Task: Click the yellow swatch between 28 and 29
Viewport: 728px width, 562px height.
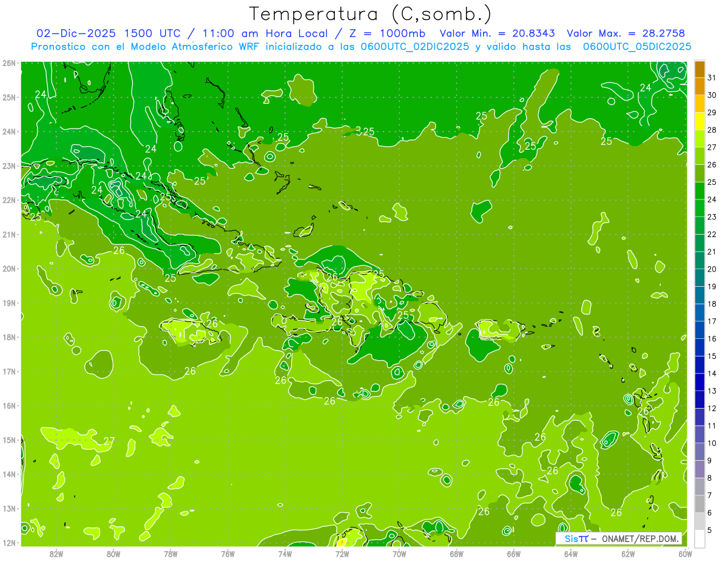Action: coord(699,121)
